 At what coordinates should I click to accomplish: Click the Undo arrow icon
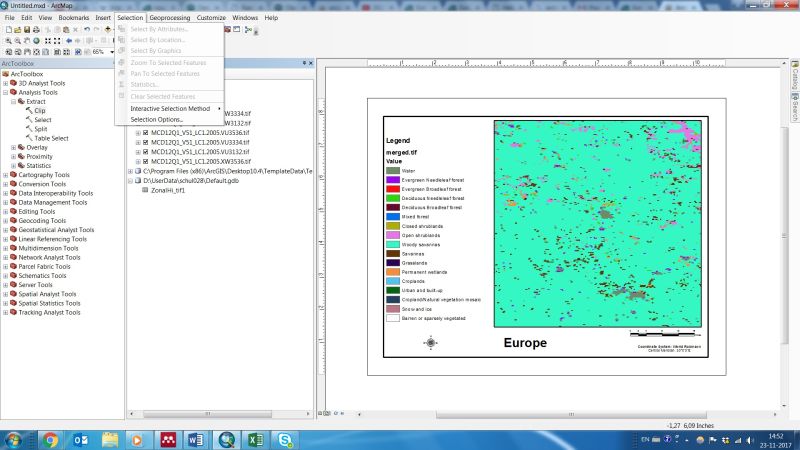87,30
